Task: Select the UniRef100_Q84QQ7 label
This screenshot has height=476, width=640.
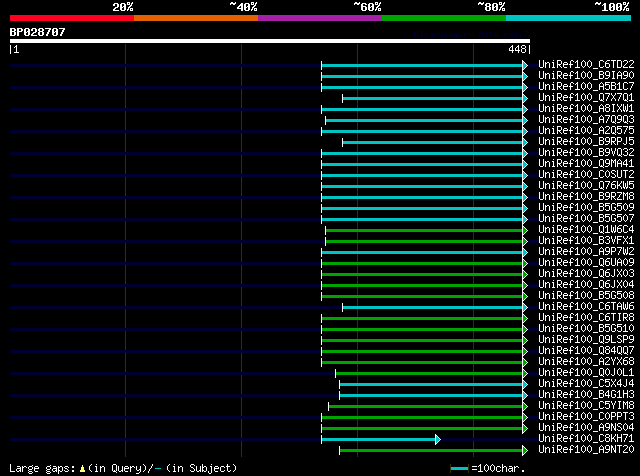Action: pos(586,351)
